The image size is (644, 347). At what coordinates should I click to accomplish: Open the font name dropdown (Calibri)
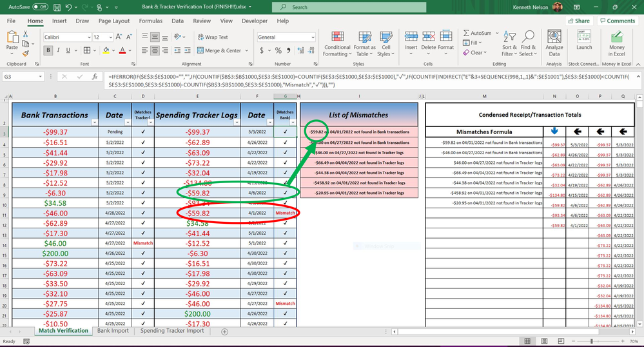coord(89,37)
